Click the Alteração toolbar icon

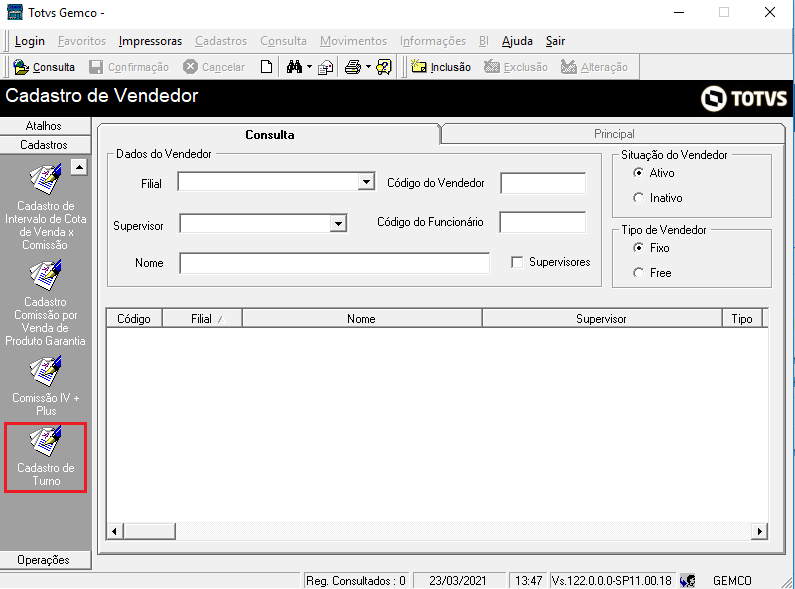click(x=569, y=66)
